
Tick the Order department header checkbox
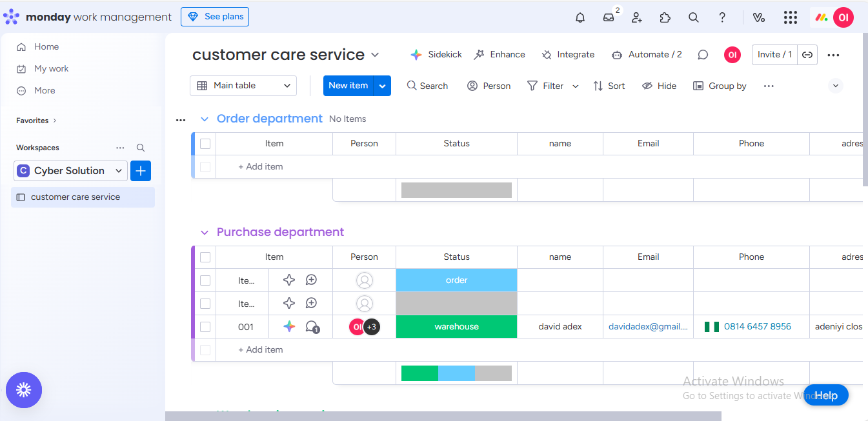205,144
